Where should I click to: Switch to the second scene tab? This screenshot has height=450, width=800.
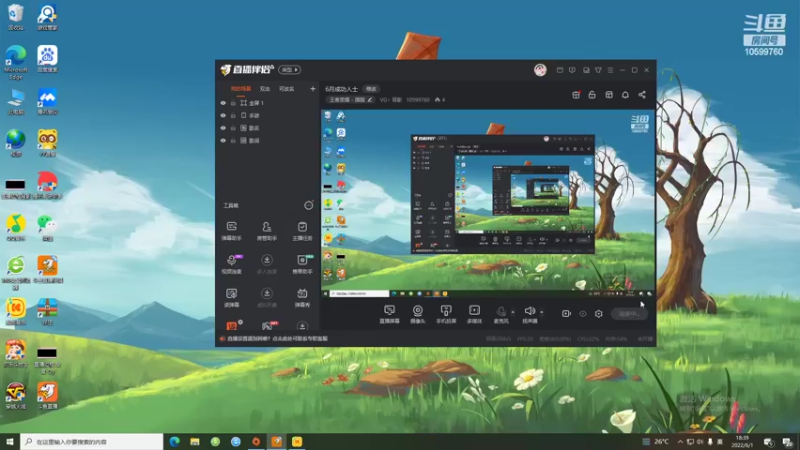(264, 89)
